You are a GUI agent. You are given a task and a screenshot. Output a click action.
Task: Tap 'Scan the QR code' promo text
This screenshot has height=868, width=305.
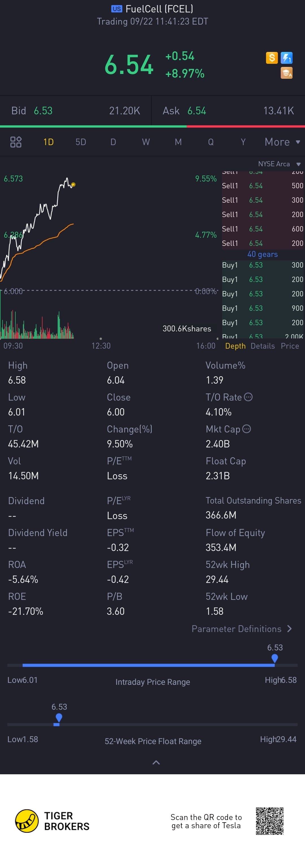pos(206,821)
